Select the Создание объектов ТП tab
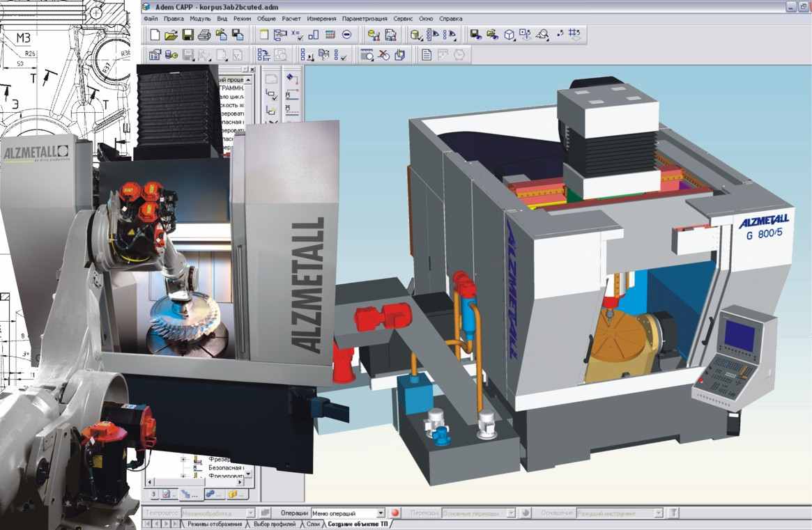This screenshot has height=530, width=812. click(358, 525)
